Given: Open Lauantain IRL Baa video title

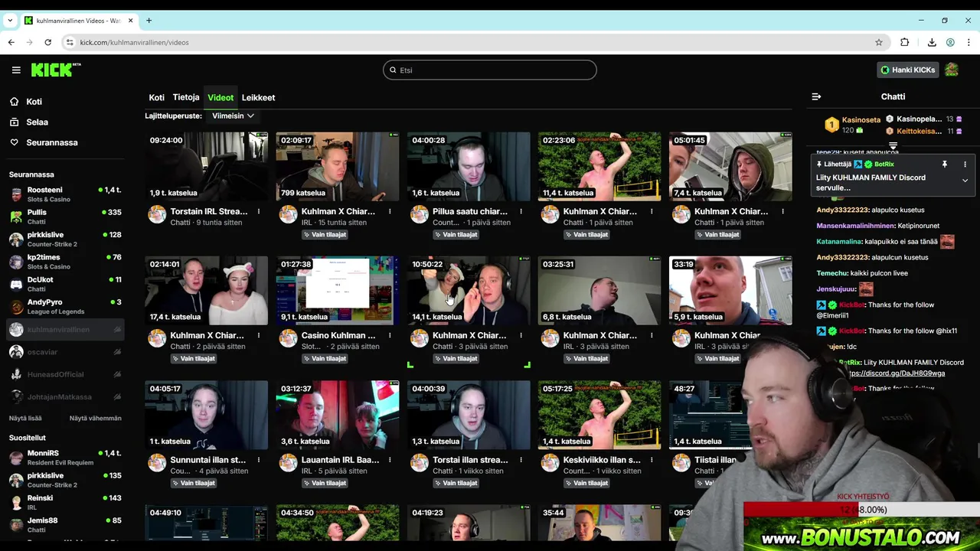Looking at the screenshot, I should tap(340, 460).
